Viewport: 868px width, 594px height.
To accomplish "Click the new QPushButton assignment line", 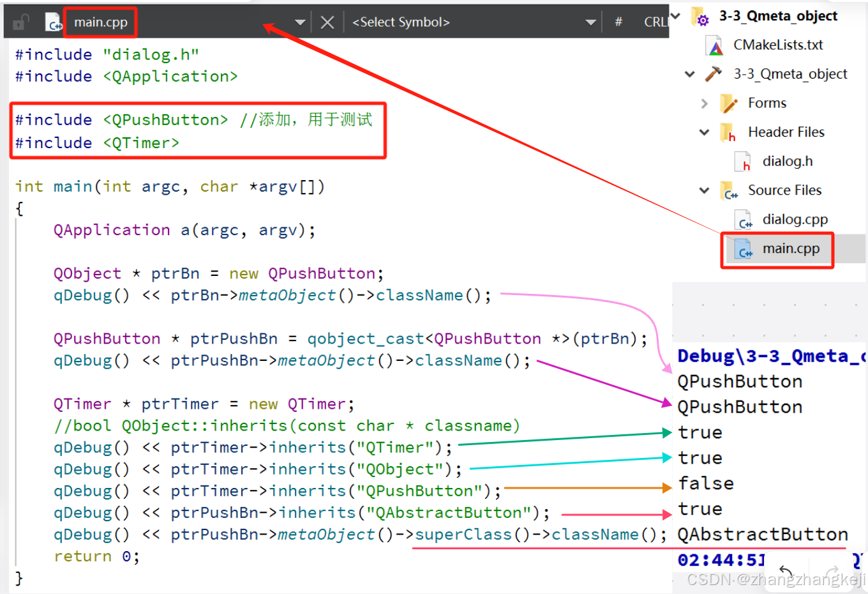I will [219, 273].
